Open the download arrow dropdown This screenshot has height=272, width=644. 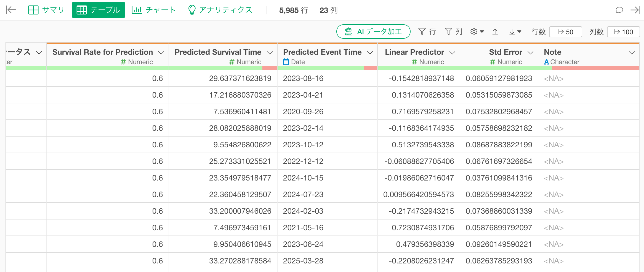pos(515,32)
